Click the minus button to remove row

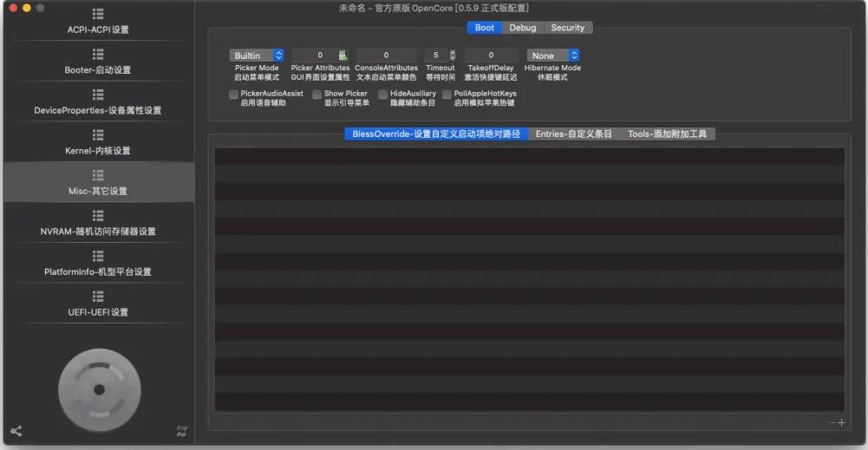[x=832, y=423]
